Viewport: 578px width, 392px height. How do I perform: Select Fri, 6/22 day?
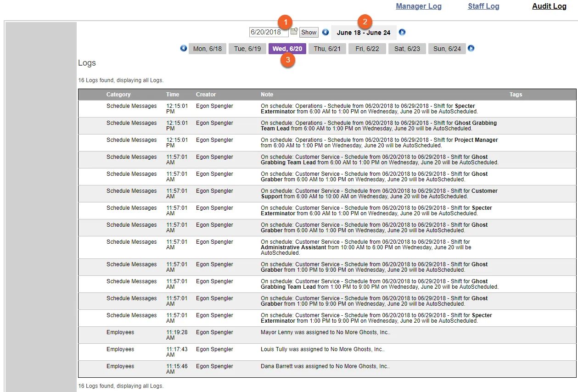(367, 49)
